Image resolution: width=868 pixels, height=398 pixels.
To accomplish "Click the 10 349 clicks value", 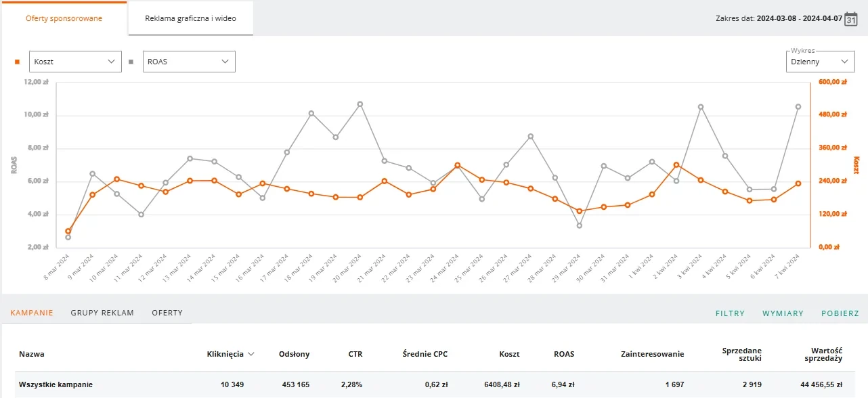I will (232, 384).
